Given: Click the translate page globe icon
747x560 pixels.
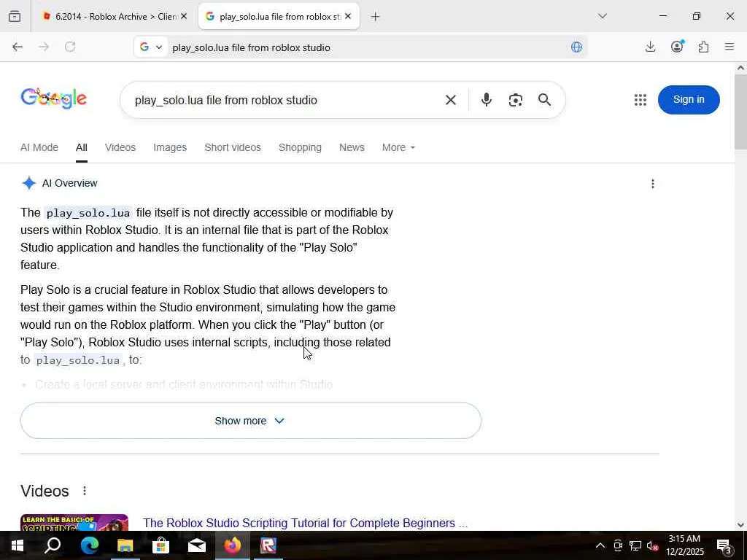Looking at the screenshot, I should tap(576, 47).
